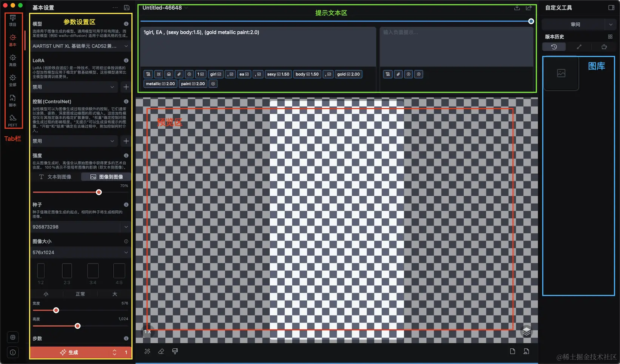Select the 图像到图像 mode

(106, 177)
